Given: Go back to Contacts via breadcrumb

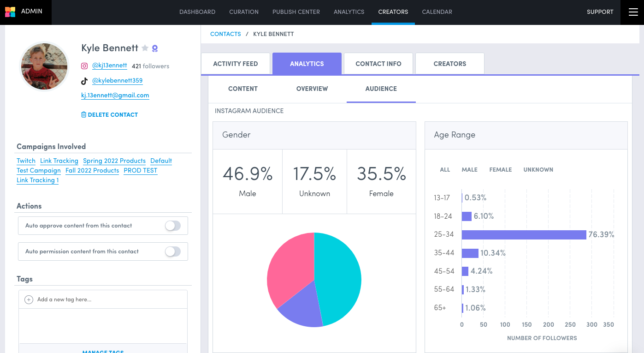Looking at the screenshot, I should (225, 34).
